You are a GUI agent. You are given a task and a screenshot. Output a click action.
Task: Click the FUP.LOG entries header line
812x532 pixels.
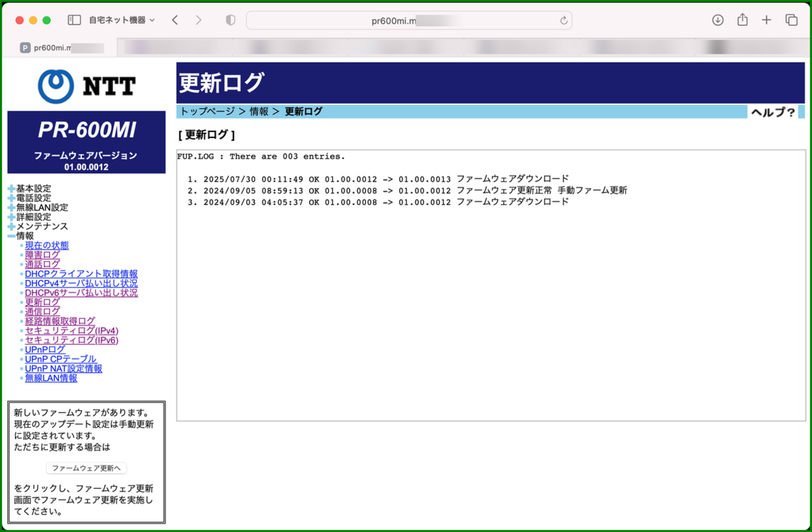click(x=261, y=156)
